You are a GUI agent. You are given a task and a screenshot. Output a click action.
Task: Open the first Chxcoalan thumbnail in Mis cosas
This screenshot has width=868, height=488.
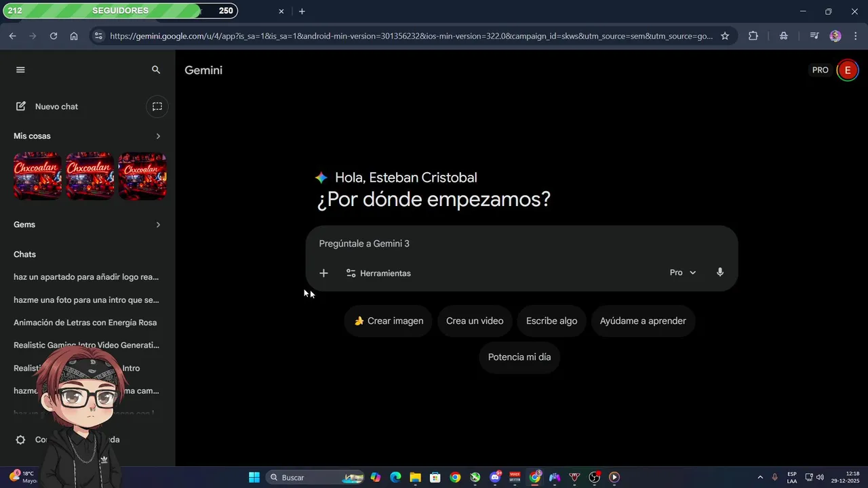click(38, 176)
